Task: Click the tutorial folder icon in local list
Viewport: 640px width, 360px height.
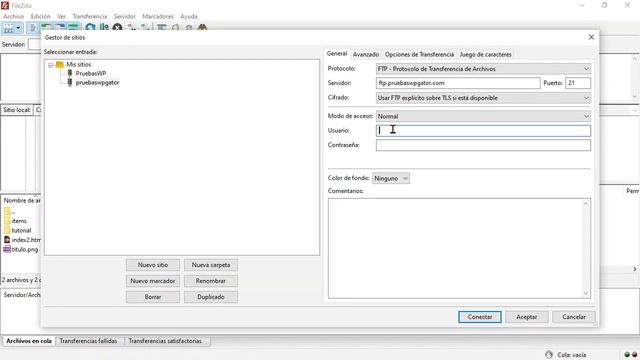Action: tap(7, 230)
